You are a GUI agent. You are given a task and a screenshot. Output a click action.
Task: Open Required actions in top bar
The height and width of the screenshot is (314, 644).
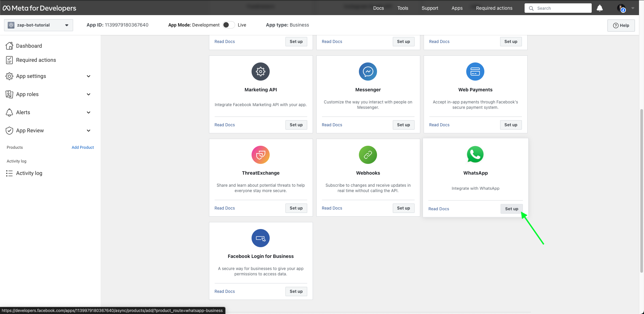tap(494, 8)
